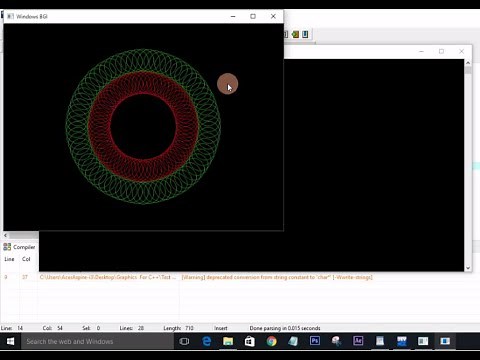Minimize the Windows BGI graphics window
This screenshot has height=360, width=480.
[233, 16]
